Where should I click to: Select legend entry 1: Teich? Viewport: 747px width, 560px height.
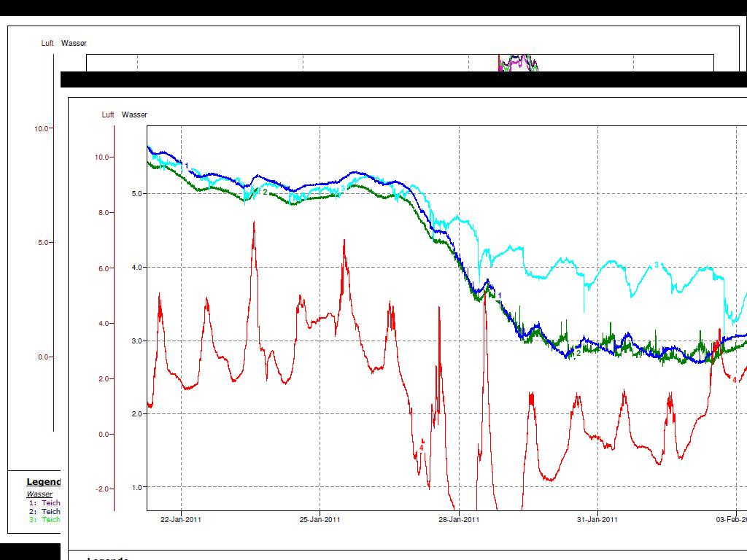tap(44, 502)
